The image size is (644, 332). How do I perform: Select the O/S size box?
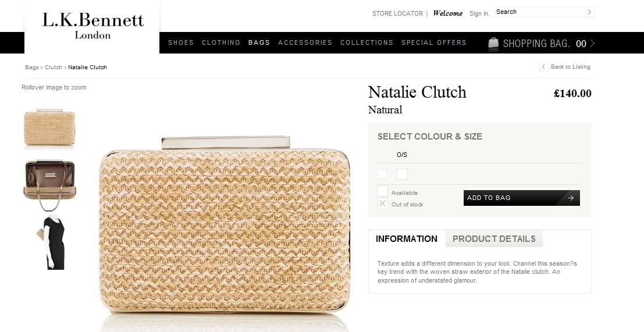[403, 174]
